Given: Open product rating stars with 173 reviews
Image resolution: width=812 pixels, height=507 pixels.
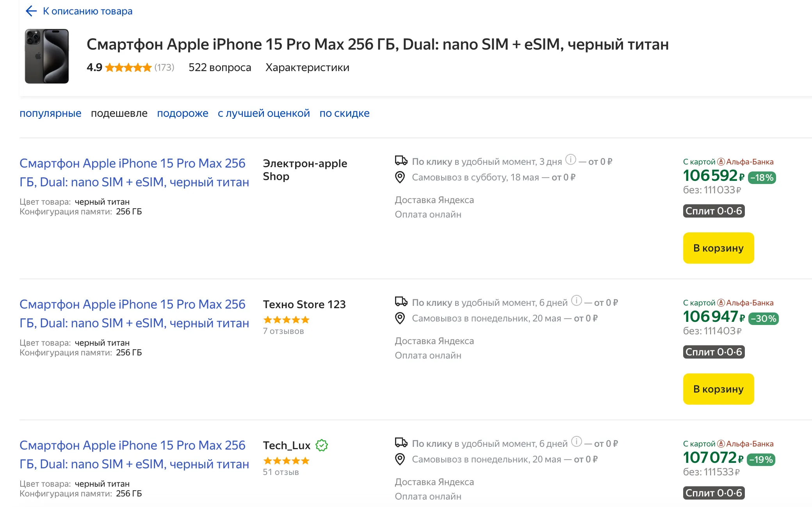Looking at the screenshot, I should [x=128, y=68].
